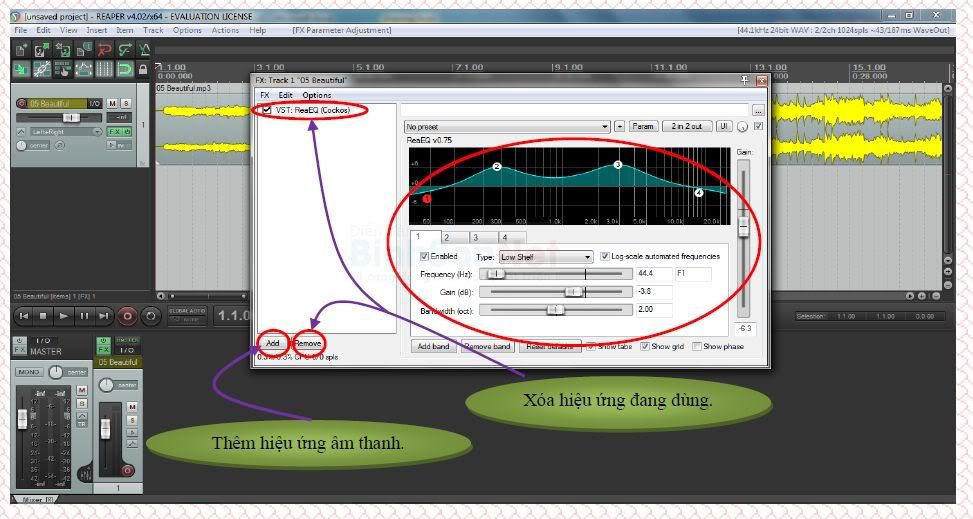Toggle the lock icon in main toolbar
The width and height of the screenshot is (973, 519).
144,70
